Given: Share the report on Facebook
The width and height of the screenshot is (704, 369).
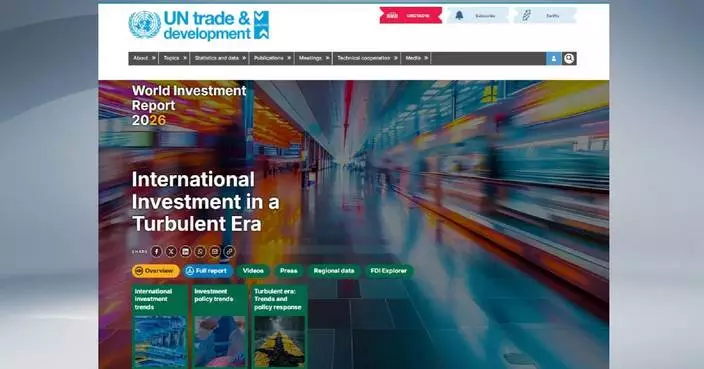Looking at the screenshot, I should tap(156, 251).
